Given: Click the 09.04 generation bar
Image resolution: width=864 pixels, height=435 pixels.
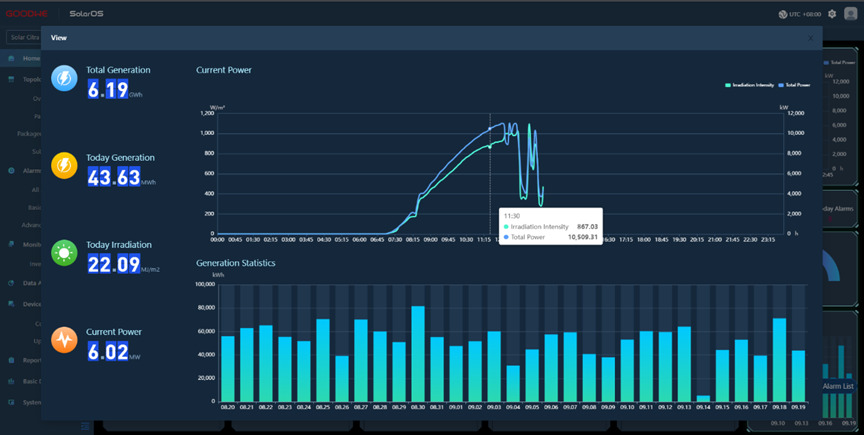Looking at the screenshot, I should (513, 384).
